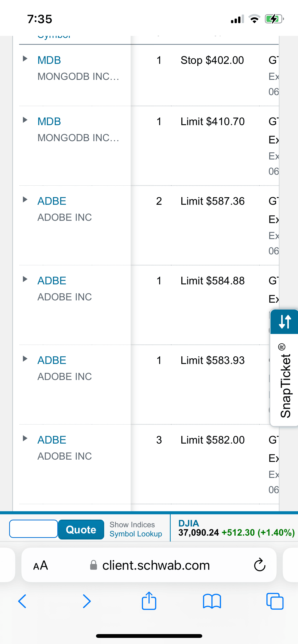
Task: Focus the quote symbol input field
Action: click(x=34, y=529)
